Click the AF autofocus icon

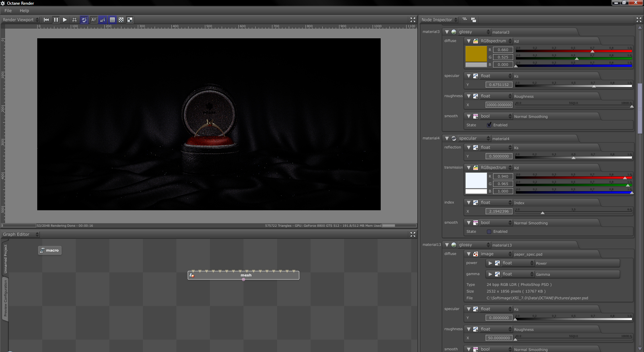pyautogui.click(x=94, y=20)
